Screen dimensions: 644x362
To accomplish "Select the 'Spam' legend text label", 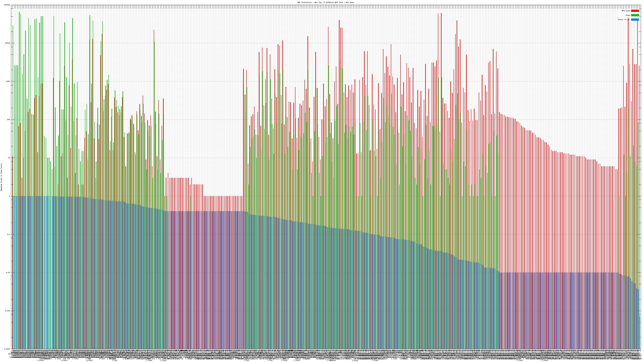I will click(x=628, y=15).
